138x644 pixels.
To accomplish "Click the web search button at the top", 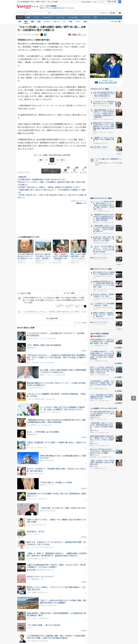I will [120, 2].
